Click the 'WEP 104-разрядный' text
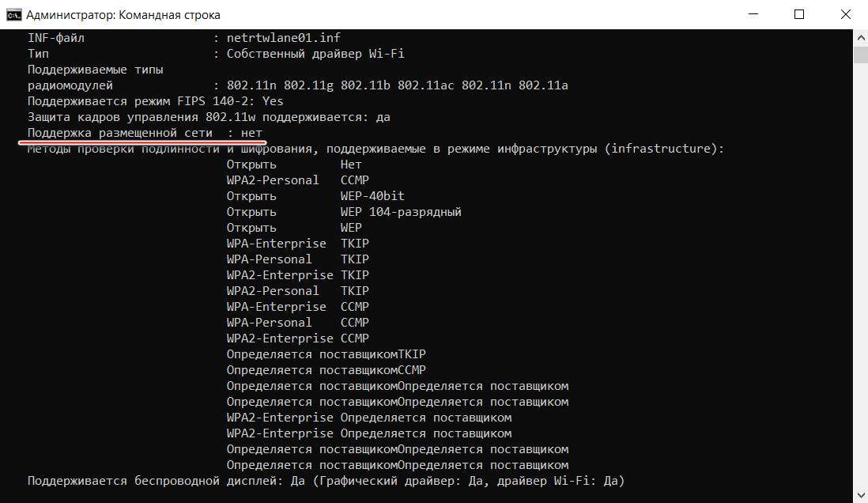This screenshot has height=503, width=868. pyautogui.click(x=401, y=212)
